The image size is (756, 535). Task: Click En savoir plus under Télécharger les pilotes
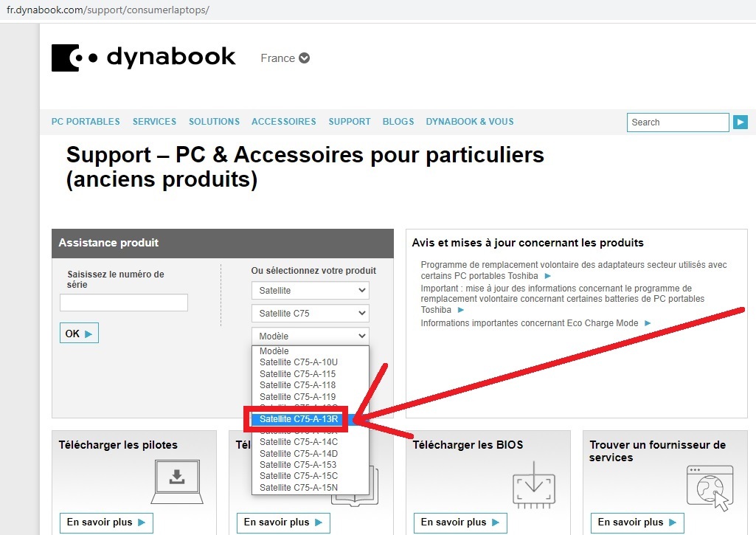pos(106,522)
